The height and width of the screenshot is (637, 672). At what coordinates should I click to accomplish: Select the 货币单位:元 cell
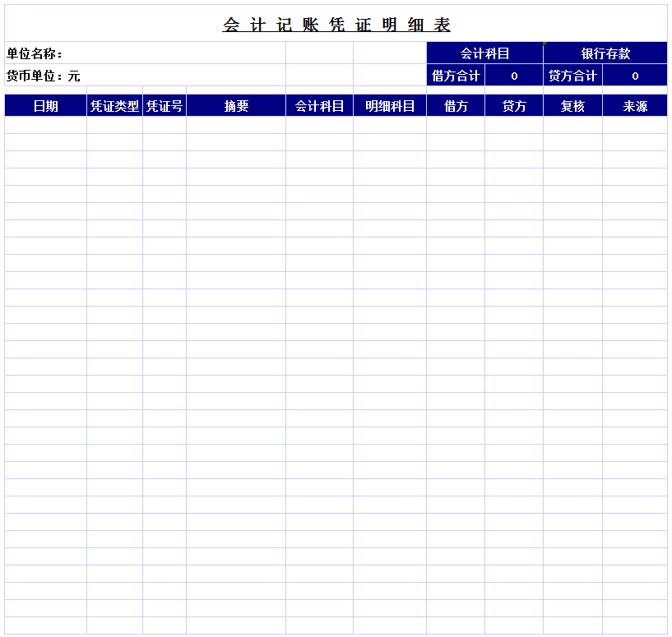(146, 76)
